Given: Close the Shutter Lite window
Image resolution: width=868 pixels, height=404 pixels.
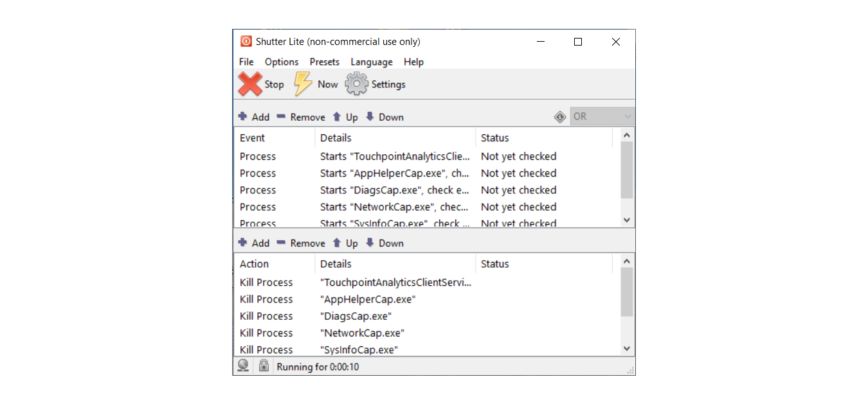Looking at the screenshot, I should point(616,42).
